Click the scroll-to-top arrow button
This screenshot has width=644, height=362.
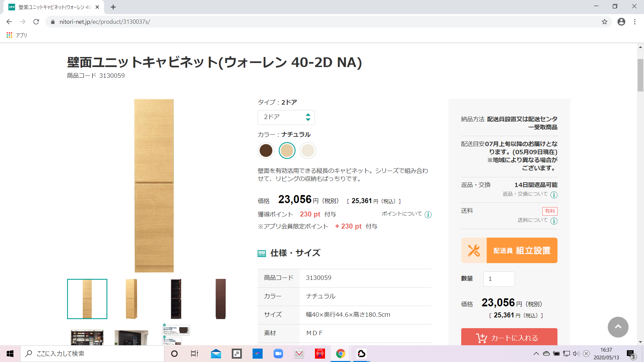click(618, 327)
